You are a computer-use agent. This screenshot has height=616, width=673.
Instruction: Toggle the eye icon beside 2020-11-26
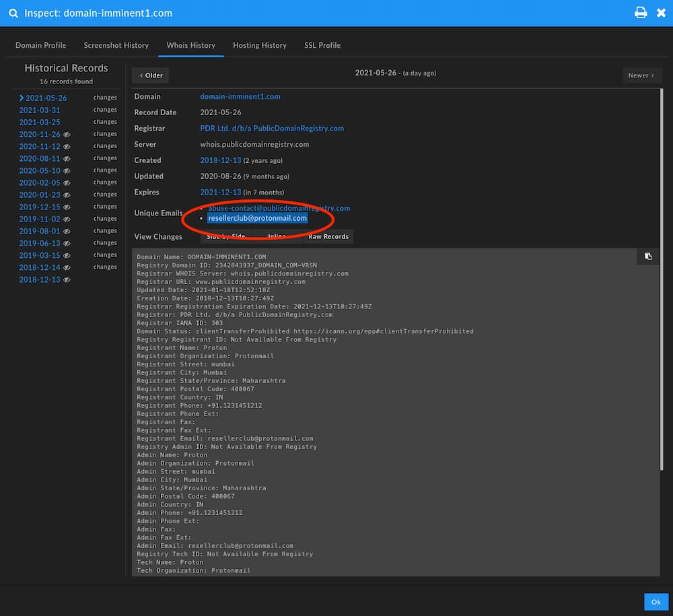click(x=68, y=134)
